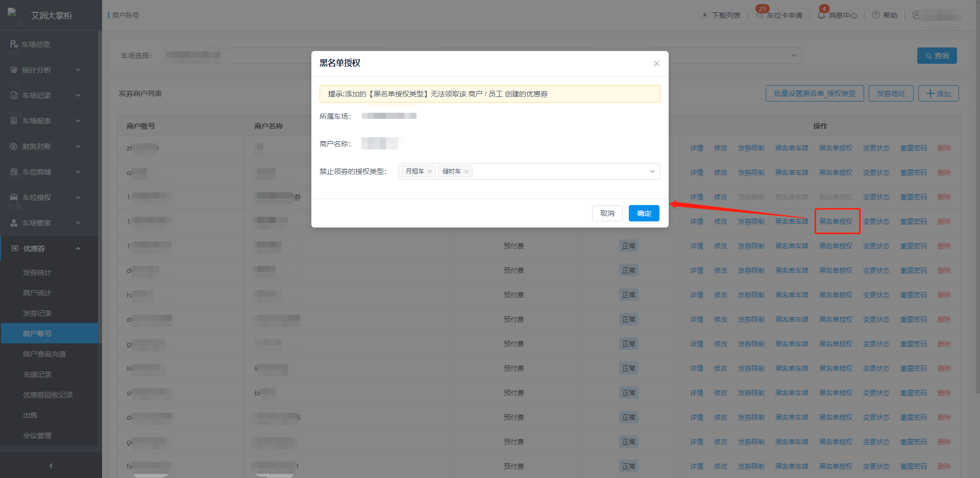
Task: Open the 禁止领券的授权类型 dropdown arrow
Action: pyautogui.click(x=652, y=171)
